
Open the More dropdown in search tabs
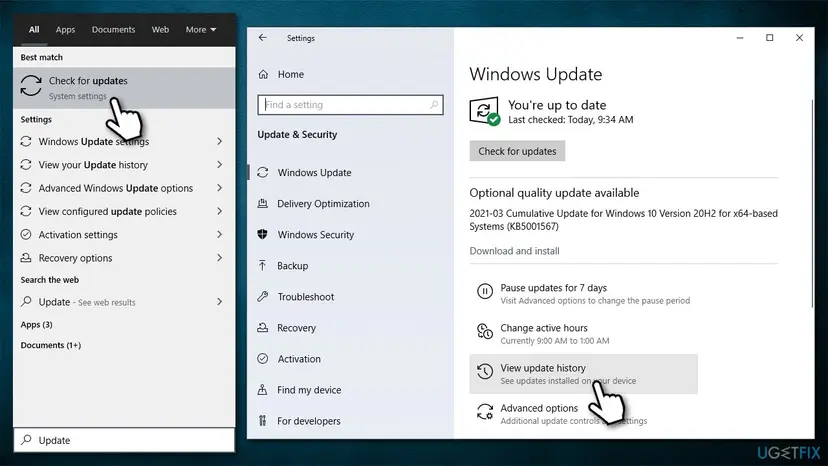pyautogui.click(x=201, y=30)
